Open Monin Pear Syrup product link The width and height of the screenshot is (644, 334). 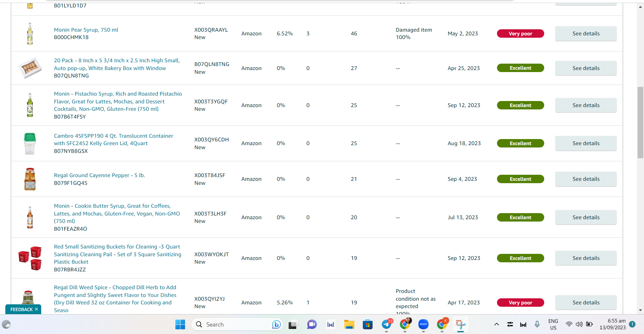point(86,30)
